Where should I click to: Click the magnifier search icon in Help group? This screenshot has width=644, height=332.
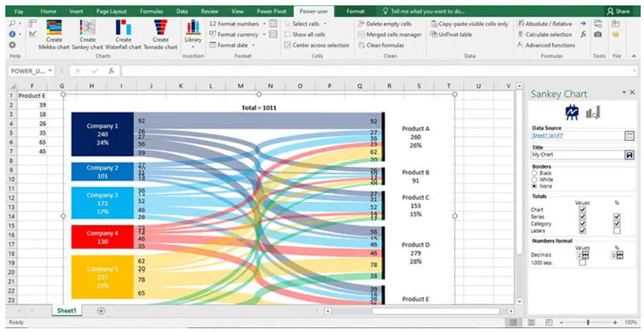pos(11,24)
